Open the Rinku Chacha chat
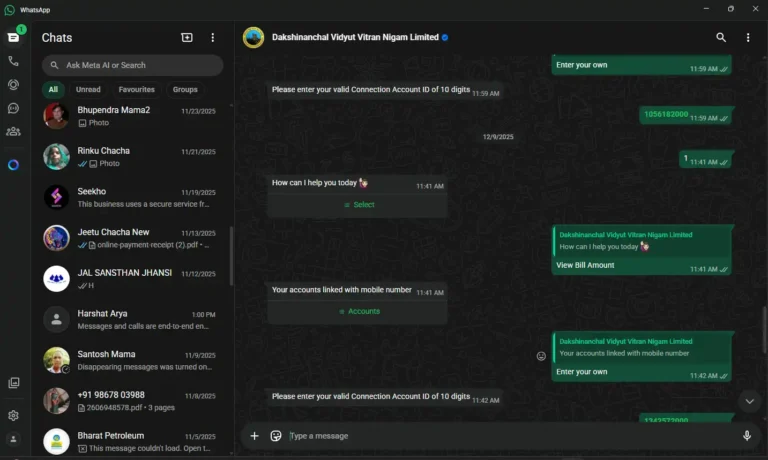This screenshot has height=460, width=768. (131, 157)
